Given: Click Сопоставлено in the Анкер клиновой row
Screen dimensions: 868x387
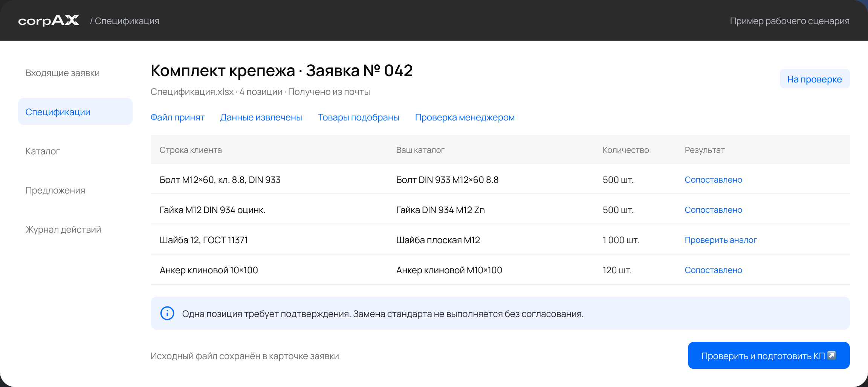Looking at the screenshot, I should pyautogui.click(x=714, y=270).
